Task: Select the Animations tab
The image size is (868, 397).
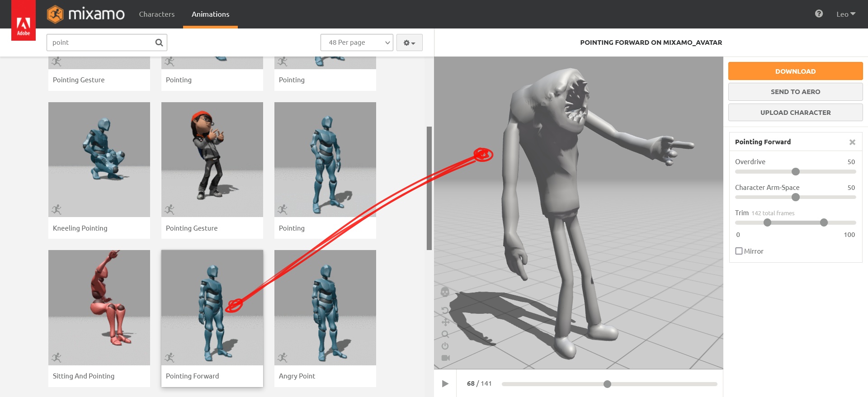Action: tap(210, 14)
